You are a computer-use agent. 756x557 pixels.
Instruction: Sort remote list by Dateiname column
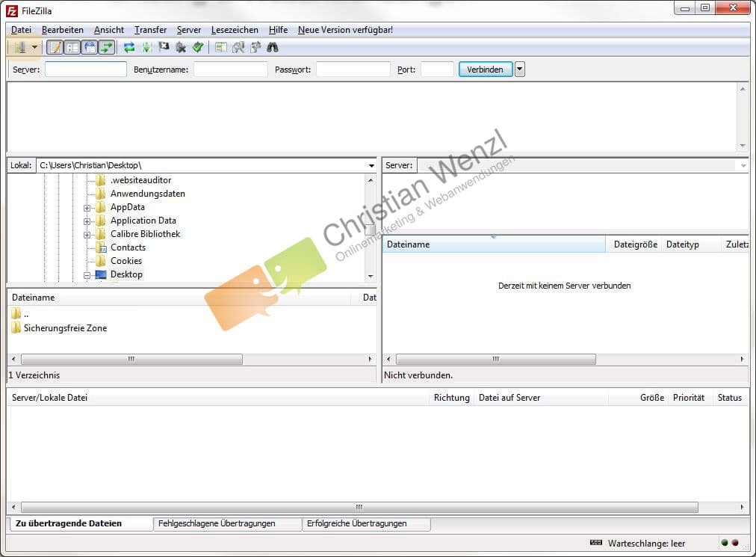pos(495,244)
